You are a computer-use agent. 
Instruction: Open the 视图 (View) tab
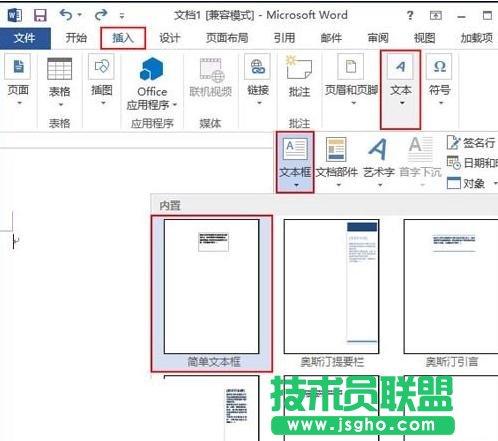coord(424,38)
